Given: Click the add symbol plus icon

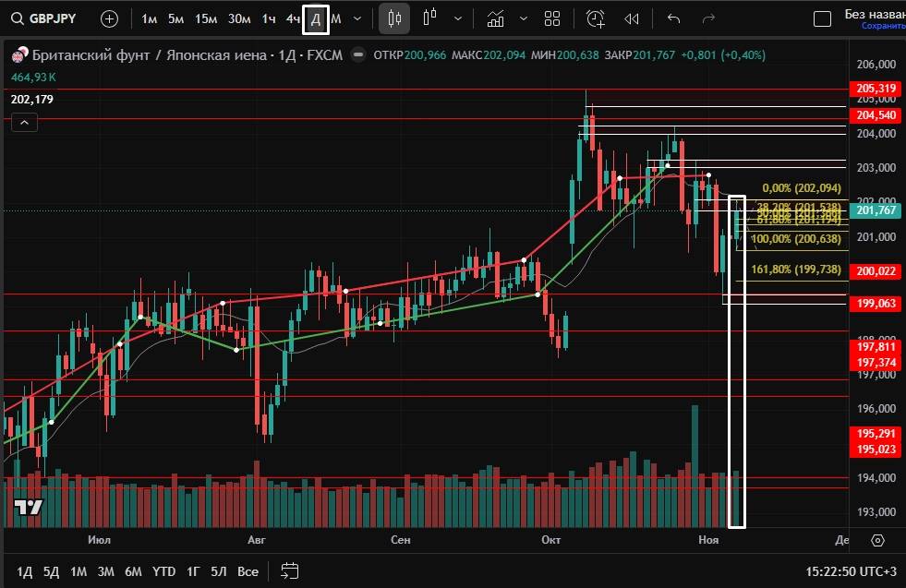Looking at the screenshot, I should coord(109,18).
